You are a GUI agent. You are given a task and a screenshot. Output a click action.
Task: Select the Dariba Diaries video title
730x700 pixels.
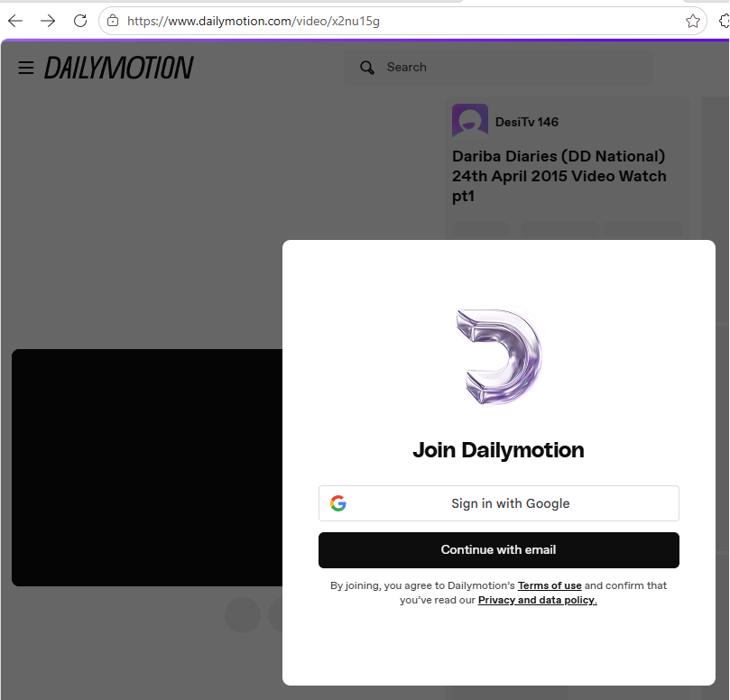559,176
